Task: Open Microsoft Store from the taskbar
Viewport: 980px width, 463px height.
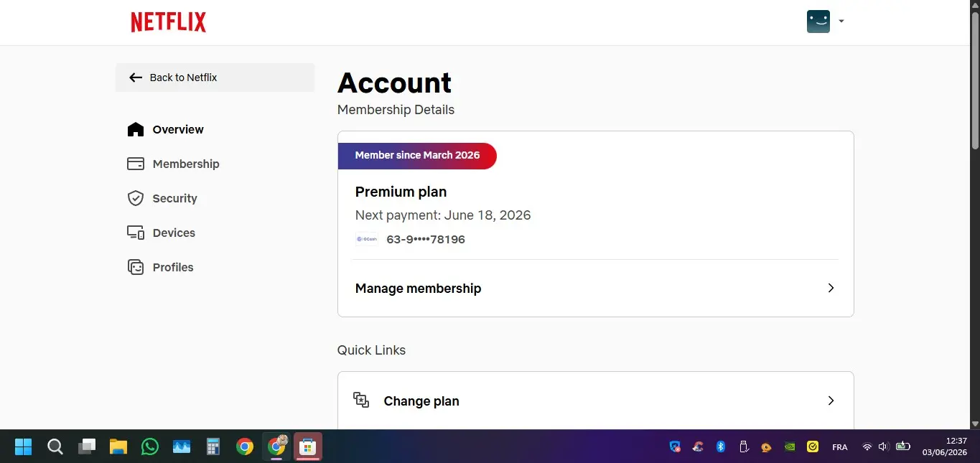Action: pos(308,446)
